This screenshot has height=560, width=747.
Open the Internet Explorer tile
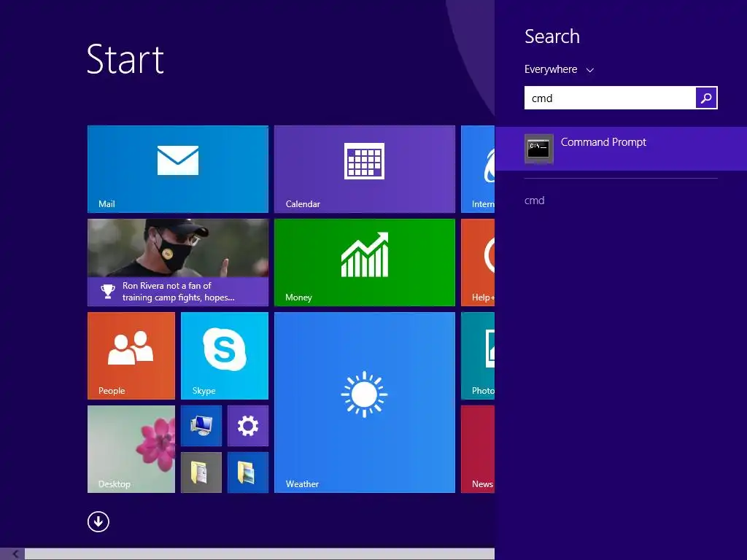point(478,169)
